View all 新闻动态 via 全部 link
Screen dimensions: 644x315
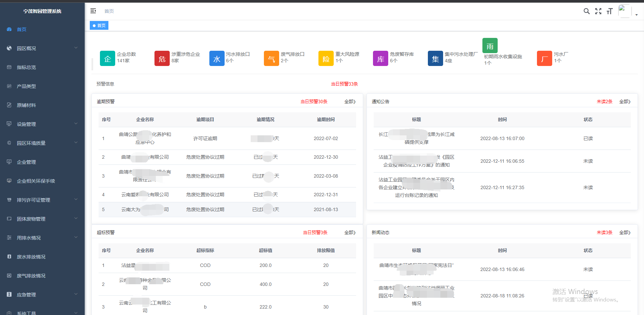click(625, 232)
